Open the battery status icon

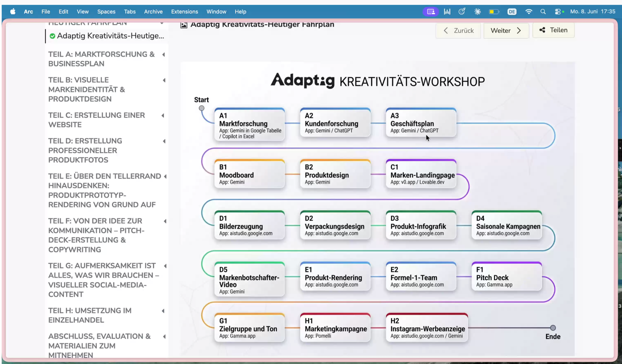494,11
